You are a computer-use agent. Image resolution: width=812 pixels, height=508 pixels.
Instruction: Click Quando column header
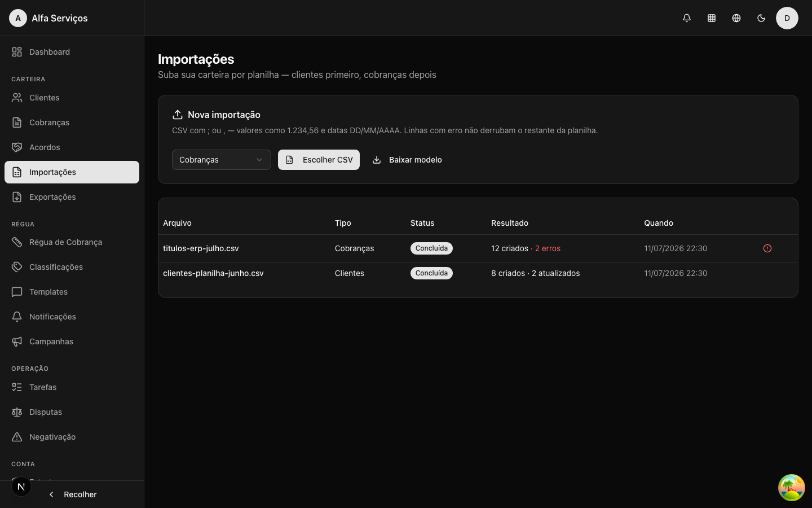tap(659, 223)
